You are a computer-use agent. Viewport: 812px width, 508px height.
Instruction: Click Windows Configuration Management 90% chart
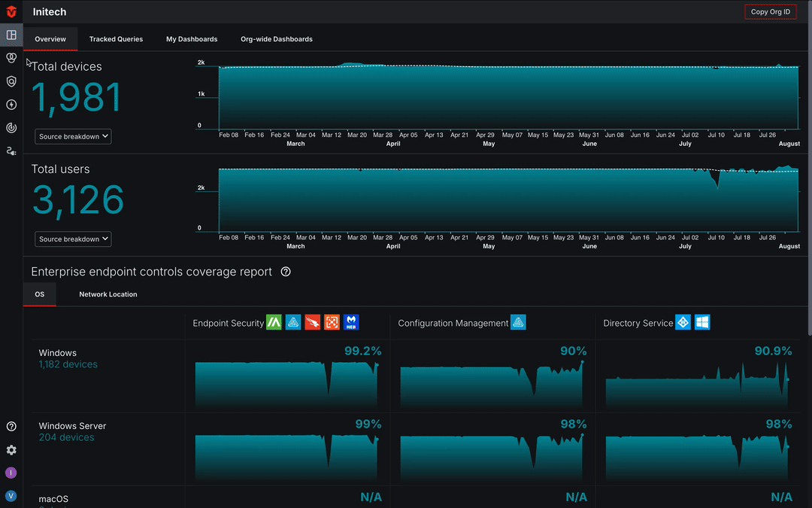492,384
